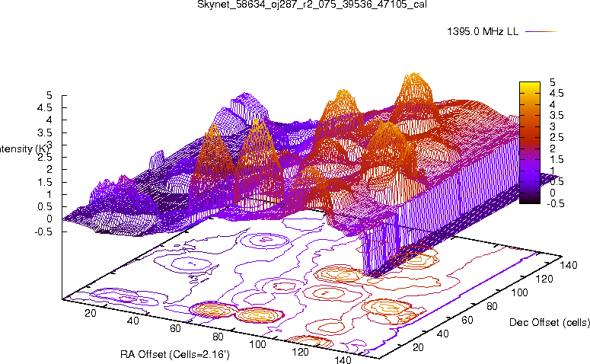Click the dark purple bottom of the color bar
Screen dimensions: 590x364
[529, 200]
